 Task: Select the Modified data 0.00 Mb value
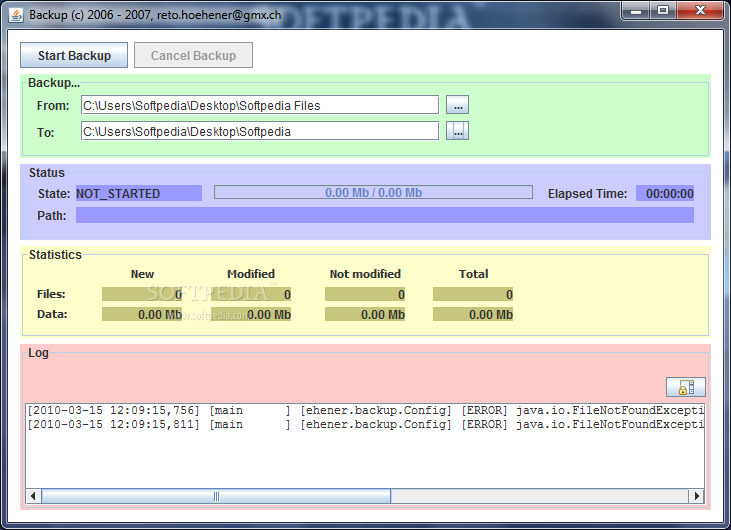[x=251, y=314]
